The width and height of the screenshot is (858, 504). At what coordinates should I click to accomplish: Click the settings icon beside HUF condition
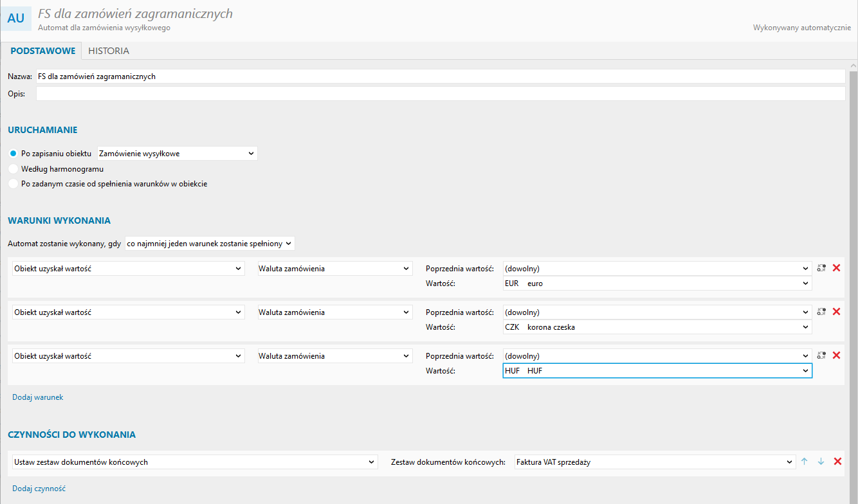(821, 355)
